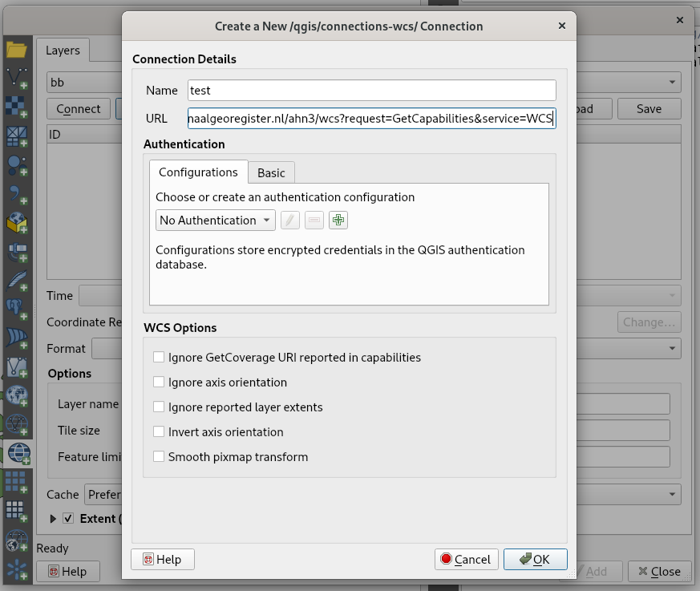Select the Mesh layer source icon

[x=17, y=136]
